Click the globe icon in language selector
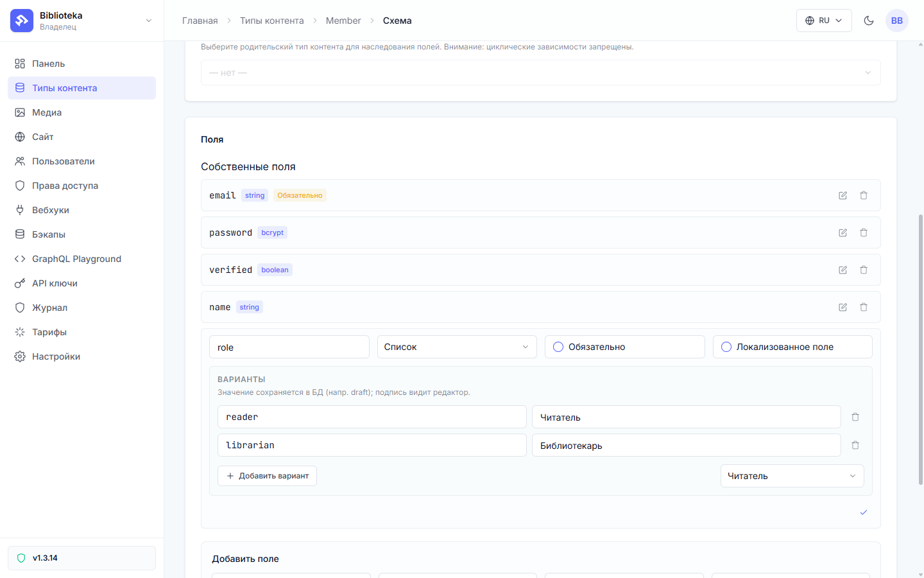The image size is (924, 578). click(x=810, y=21)
